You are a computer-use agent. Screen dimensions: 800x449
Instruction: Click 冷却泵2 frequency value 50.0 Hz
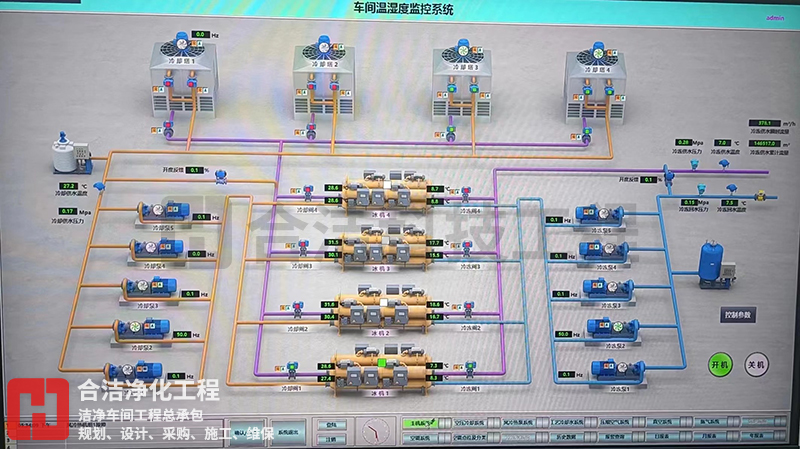pyautogui.click(x=183, y=334)
